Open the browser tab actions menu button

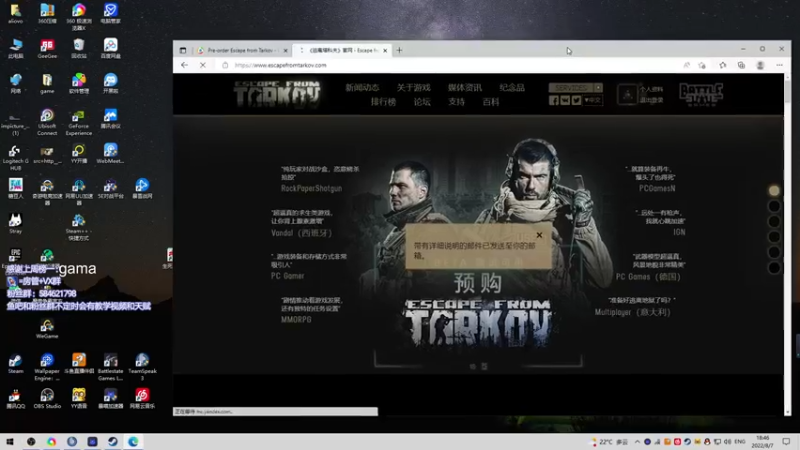pyautogui.click(x=183, y=51)
